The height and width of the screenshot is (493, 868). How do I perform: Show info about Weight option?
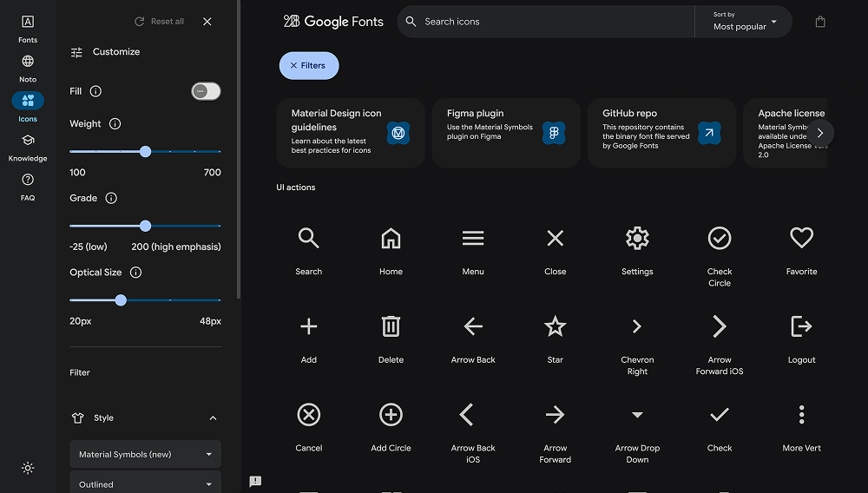115,124
